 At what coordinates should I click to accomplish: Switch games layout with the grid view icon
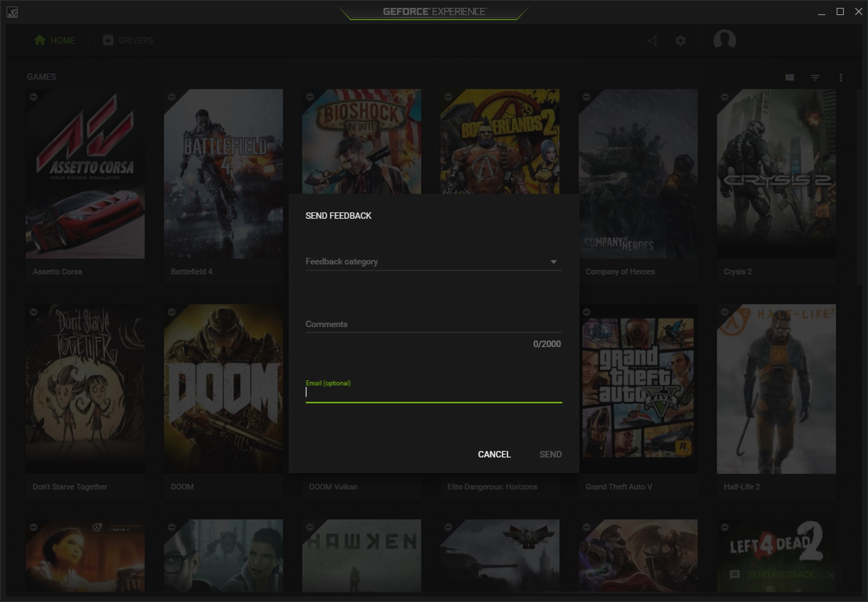tap(790, 78)
